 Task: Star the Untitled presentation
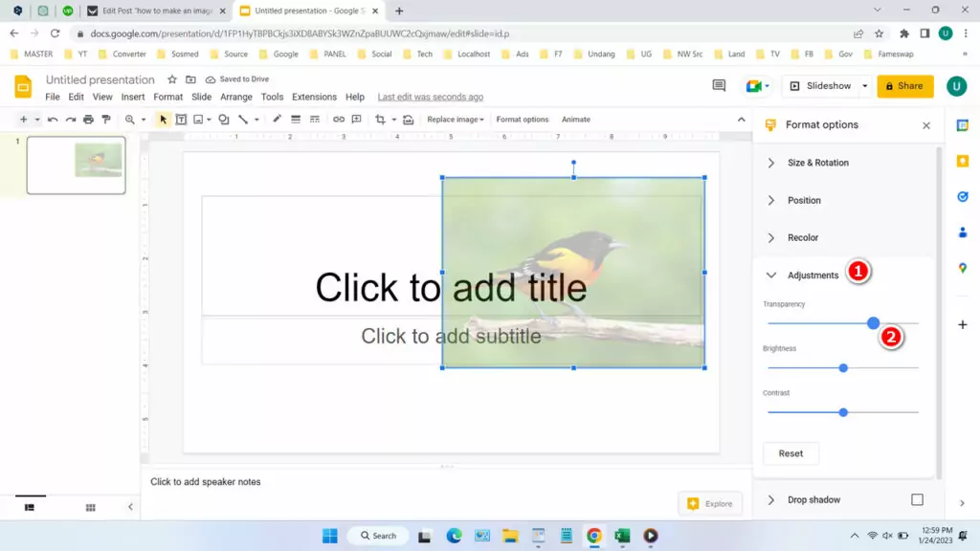[x=172, y=79]
